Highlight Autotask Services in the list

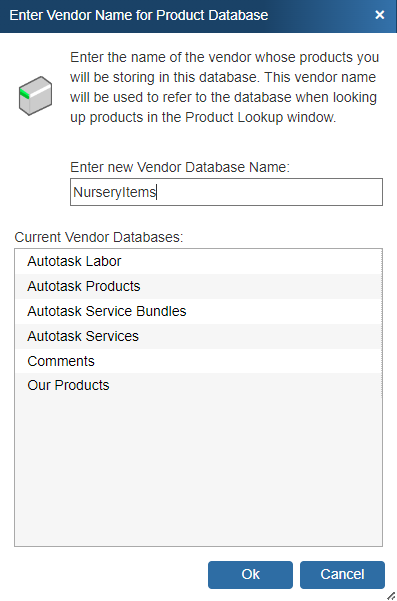[198, 336]
